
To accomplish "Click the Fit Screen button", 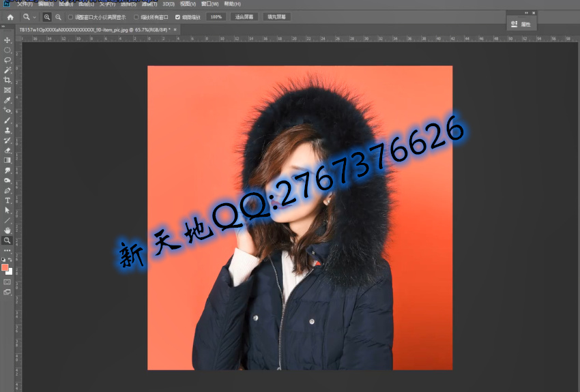I will [244, 17].
